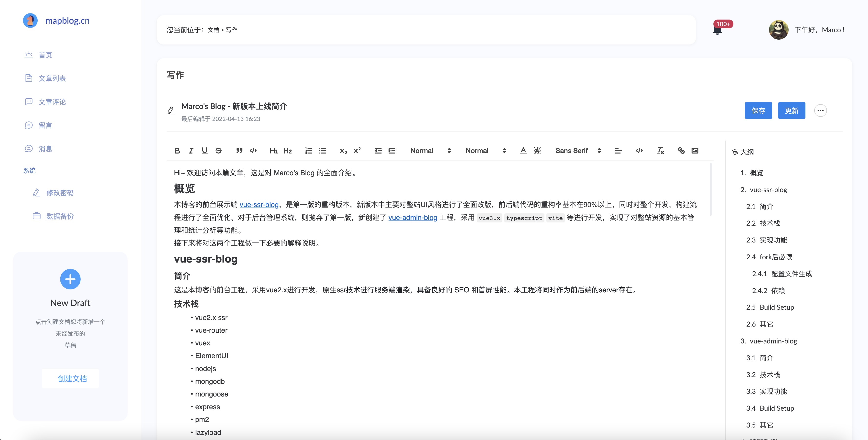Image resolution: width=868 pixels, height=440 pixels.
Task: Click 文档 in the breadcrumb
Action: 213,30
